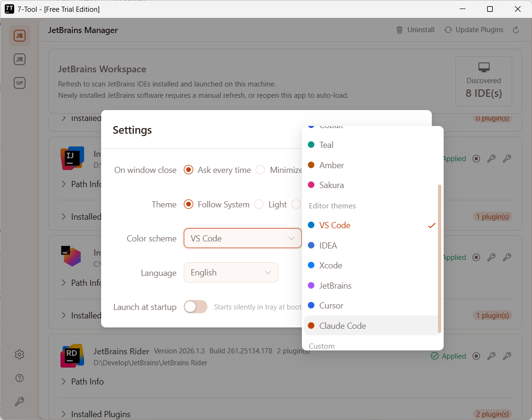Choose Sakura color scheme
The width and height of the screenshot is (532, 420).
tap(372, 185)
